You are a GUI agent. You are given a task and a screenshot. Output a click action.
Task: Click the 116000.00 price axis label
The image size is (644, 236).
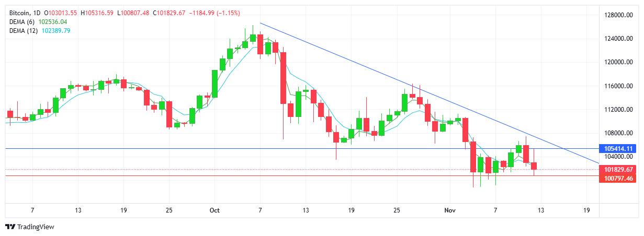(619, 86)
